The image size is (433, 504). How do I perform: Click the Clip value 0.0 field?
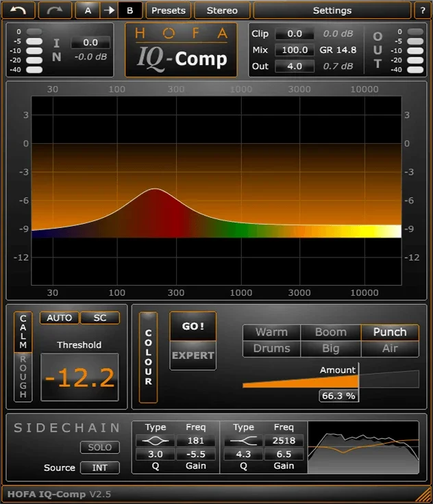click(295, 34)
